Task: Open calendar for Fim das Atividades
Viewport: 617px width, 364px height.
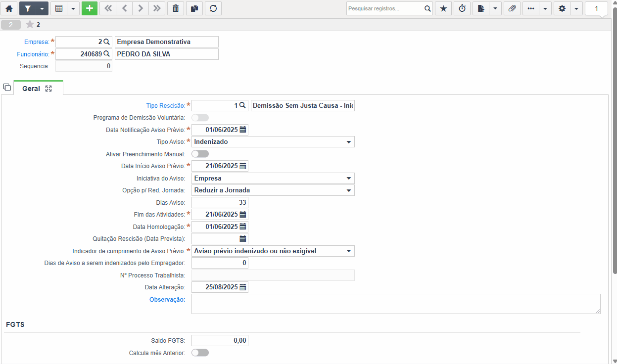Action: (243, 215)
